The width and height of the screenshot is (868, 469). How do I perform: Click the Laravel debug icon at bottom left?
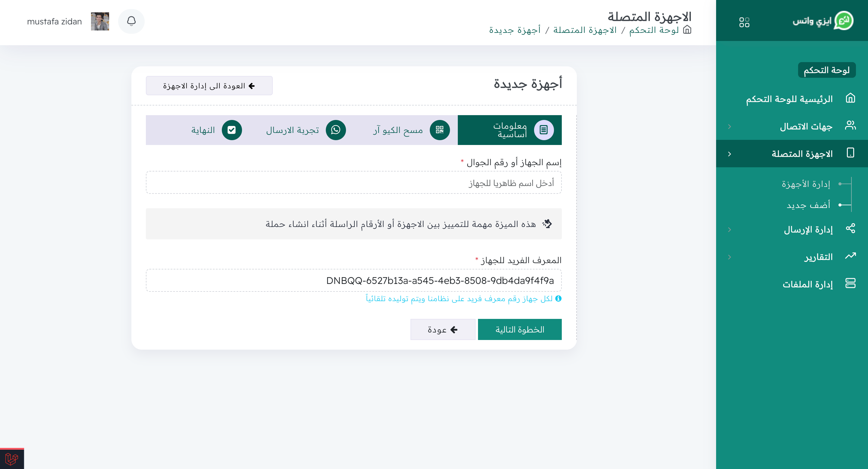[x=12, y=458]
